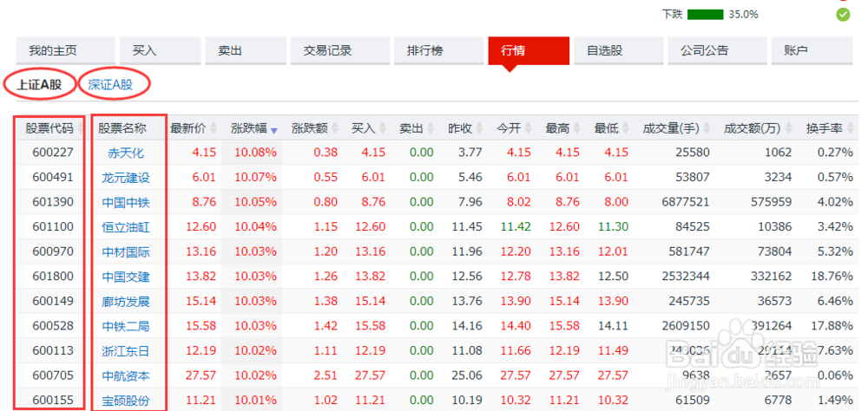Open the 公司公告 tab
Screen dimensions: 868x411
pyautogui.click(x=717, y=51)
